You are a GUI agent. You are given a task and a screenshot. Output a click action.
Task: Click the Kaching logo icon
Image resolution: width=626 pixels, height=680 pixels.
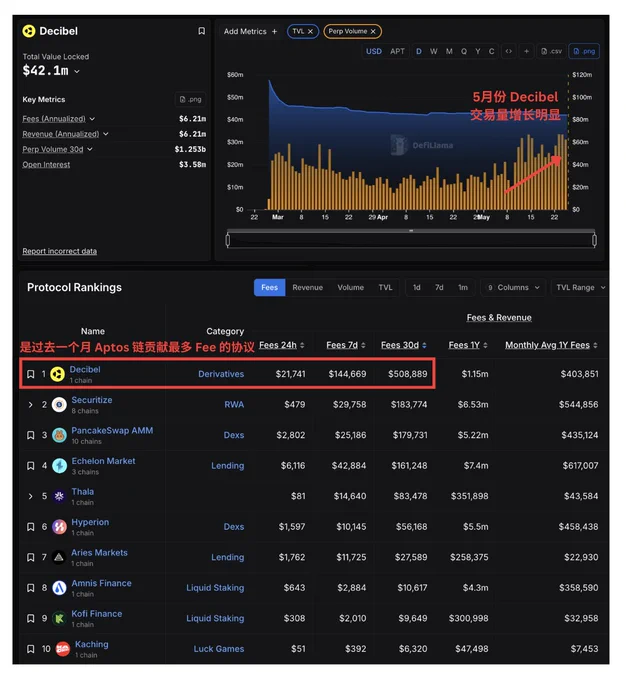point(63,649)
